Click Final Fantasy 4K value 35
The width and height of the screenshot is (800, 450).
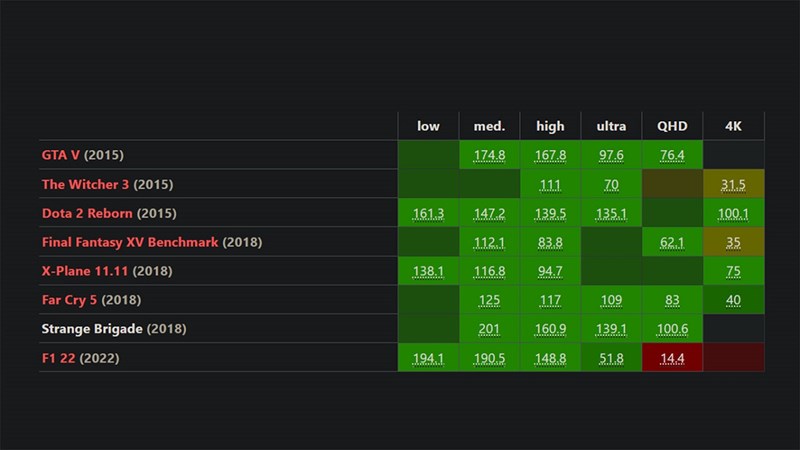pyautogui.click(x=733, y=242)
